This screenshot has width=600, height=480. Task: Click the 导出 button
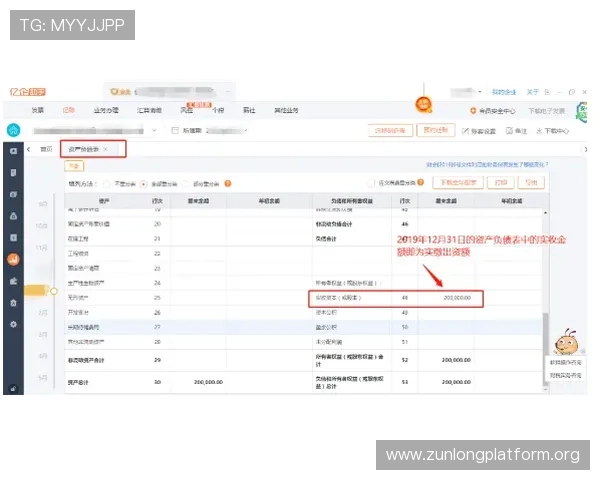pos(531,183)
